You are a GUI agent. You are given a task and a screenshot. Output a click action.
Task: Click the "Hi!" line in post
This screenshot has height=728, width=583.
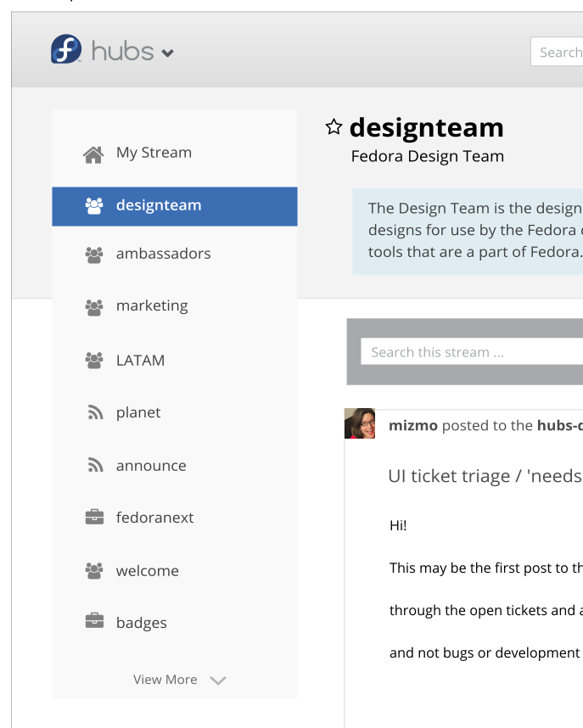click(398, 525)
